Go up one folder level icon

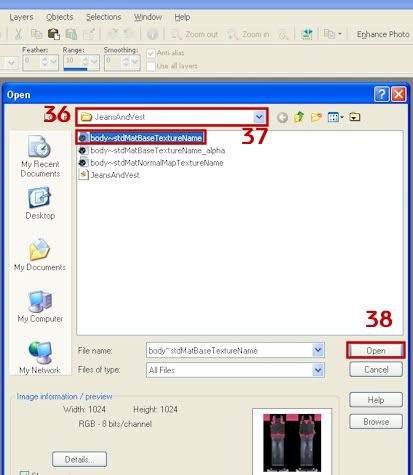[x=299, y=117]
